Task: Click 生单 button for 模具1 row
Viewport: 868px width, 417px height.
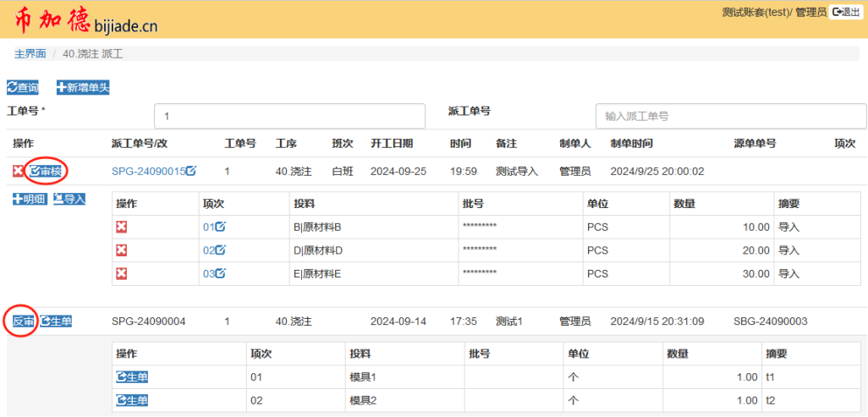Action: (132, 376)
